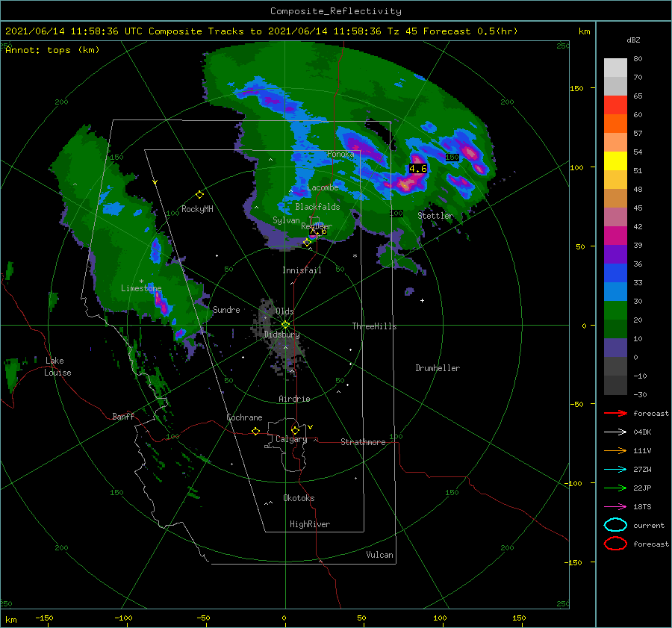Viewport: 672px width, 628px height.
Task: Click the red swatch between 60 and 65 dBZ
Action: pyautogui.click(x=615, y=105)
